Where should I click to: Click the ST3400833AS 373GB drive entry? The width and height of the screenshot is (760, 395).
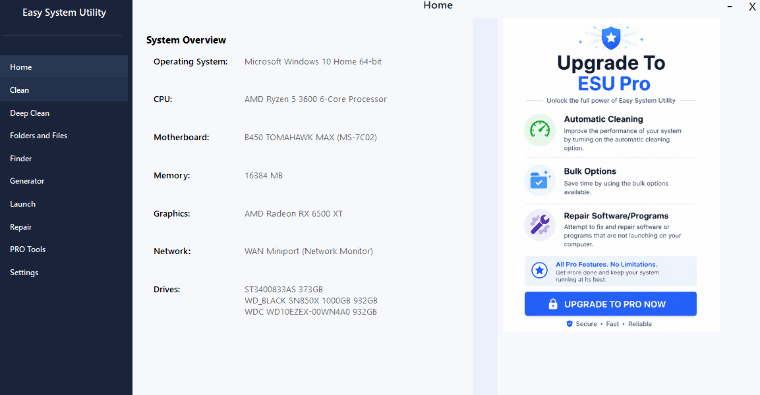point(284,289)
